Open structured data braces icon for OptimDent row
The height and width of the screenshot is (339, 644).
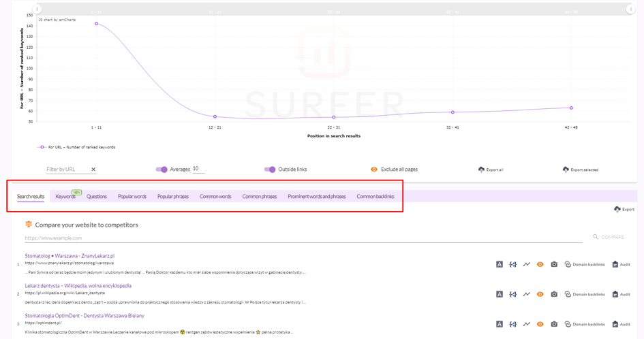pos(513,324)
